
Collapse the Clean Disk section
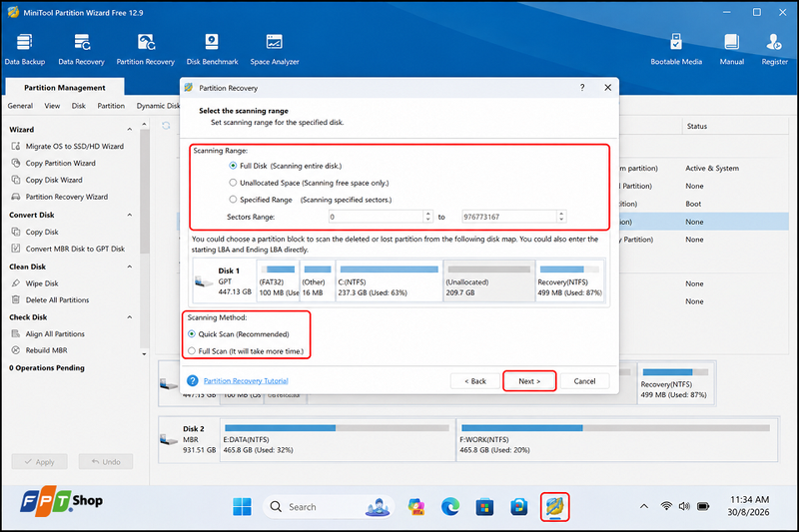130,266
